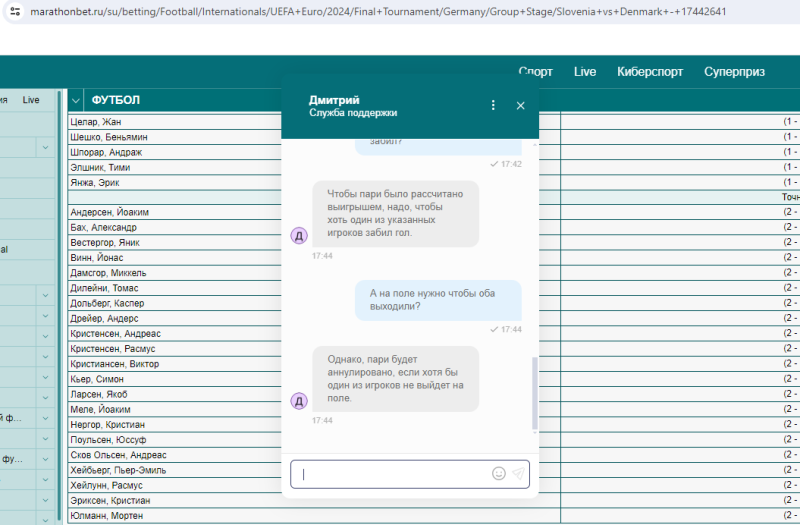
Task: Select player Эриксен, Кристиан row
Action: (110, 500)
